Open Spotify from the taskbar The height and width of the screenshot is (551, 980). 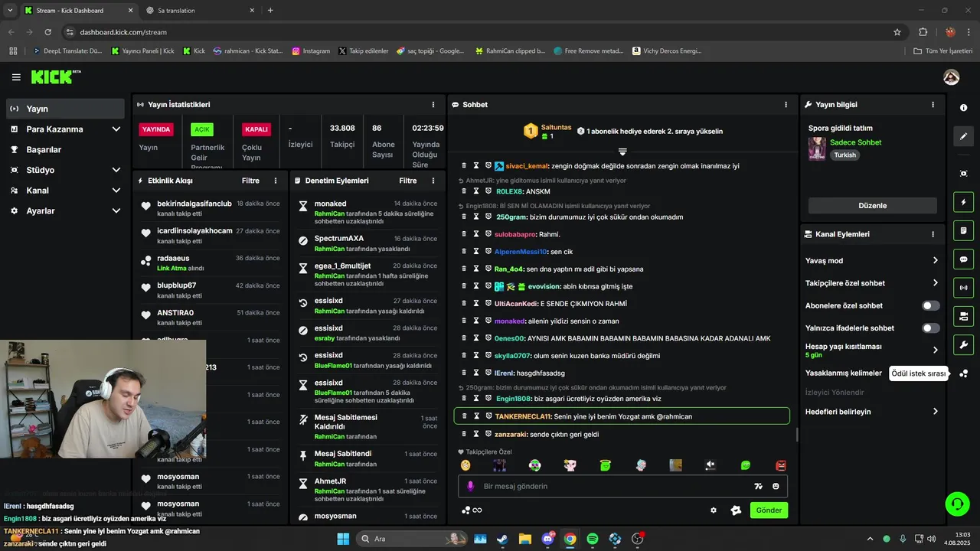point(592,539)
